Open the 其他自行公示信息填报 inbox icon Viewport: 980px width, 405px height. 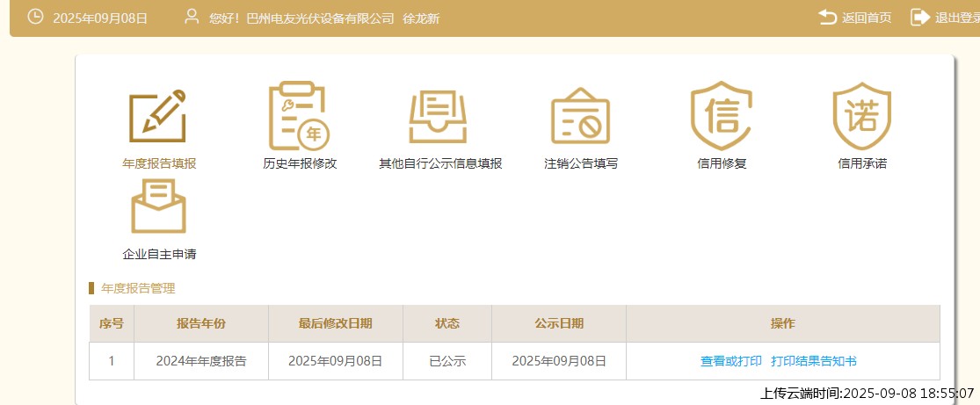click(438, 116)
